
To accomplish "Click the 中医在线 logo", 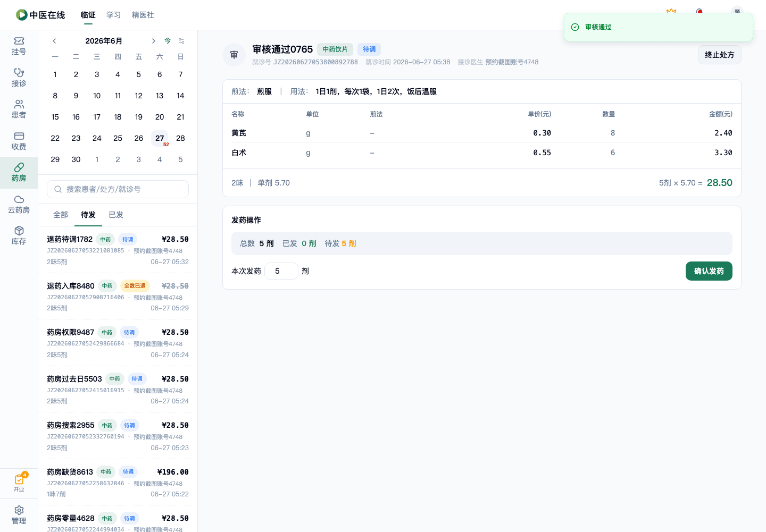I will pyautogui.click(x=40, y=15).
